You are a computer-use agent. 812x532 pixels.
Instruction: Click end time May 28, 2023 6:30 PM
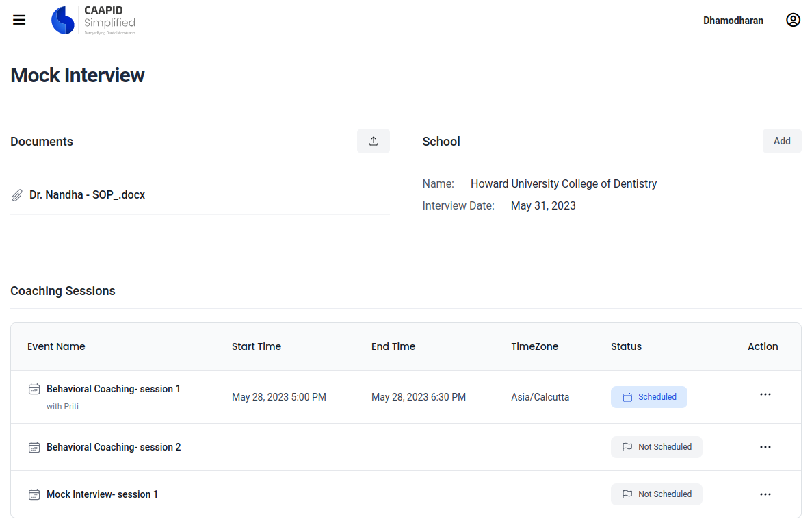[x=419, y=397]
